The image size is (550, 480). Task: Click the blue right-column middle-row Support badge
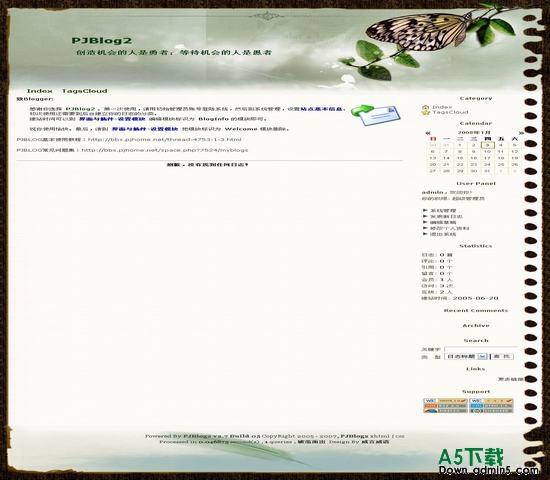tap(491, 406)
